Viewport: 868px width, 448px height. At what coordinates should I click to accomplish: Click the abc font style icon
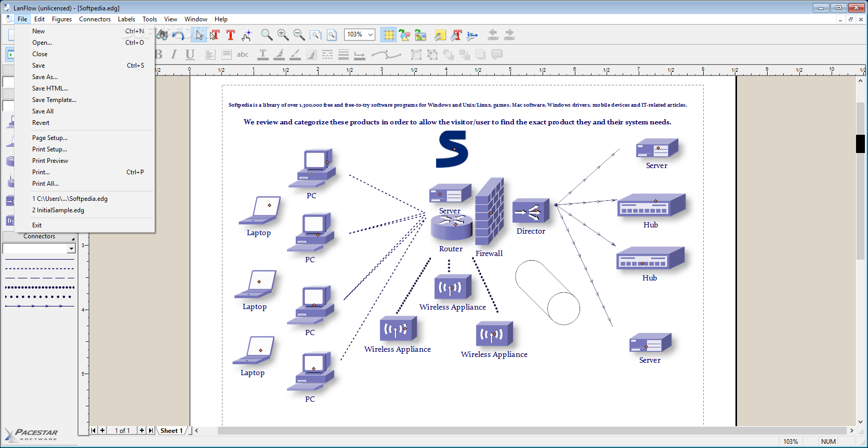243,54
